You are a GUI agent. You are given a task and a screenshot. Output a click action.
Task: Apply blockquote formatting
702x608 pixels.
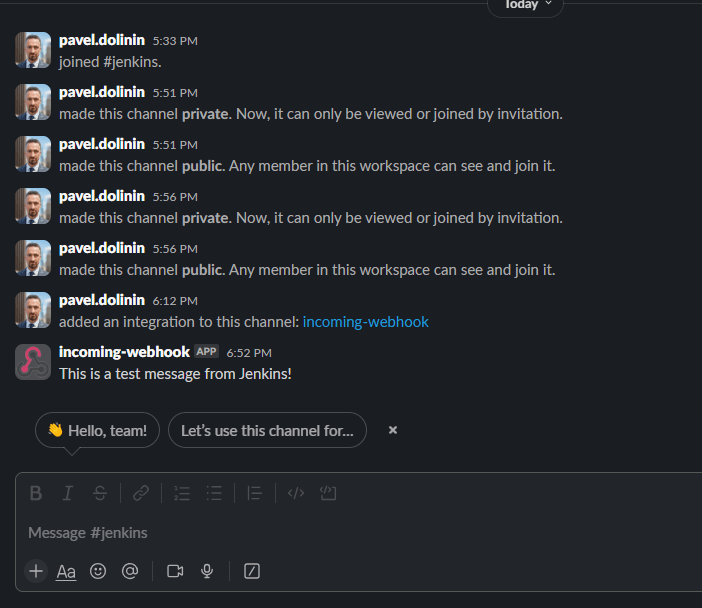[x=255, y=493]
